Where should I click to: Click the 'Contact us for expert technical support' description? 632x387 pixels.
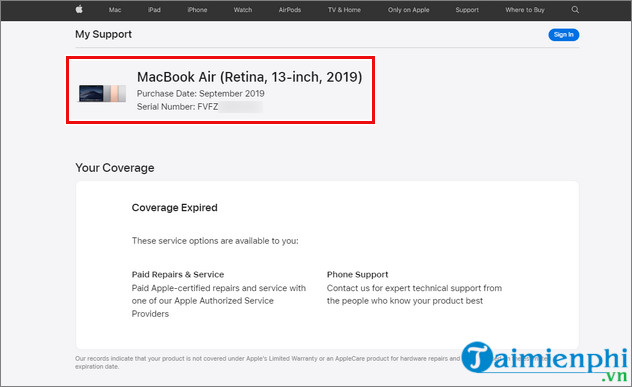pos(414,294)
